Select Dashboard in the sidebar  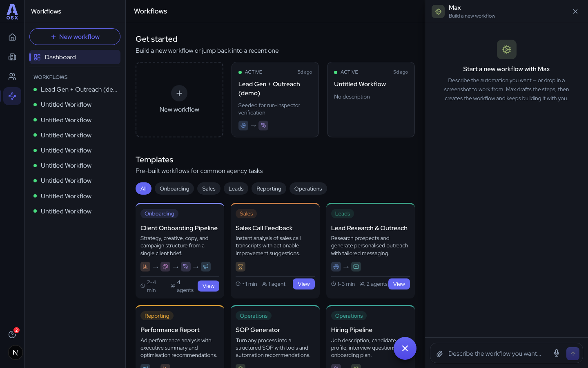75,57
